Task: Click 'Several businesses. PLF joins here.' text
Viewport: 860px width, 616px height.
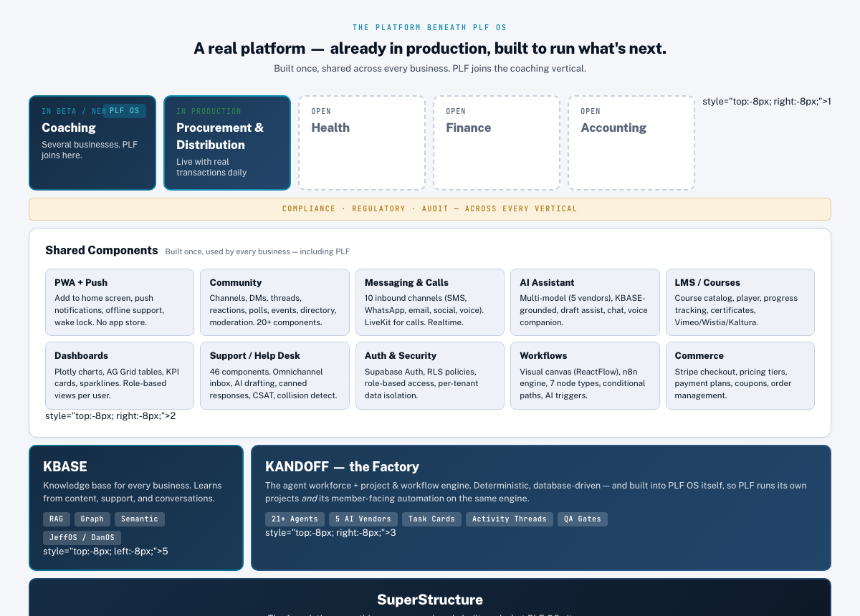Action: pyautogui.click(x=90, y=150)
